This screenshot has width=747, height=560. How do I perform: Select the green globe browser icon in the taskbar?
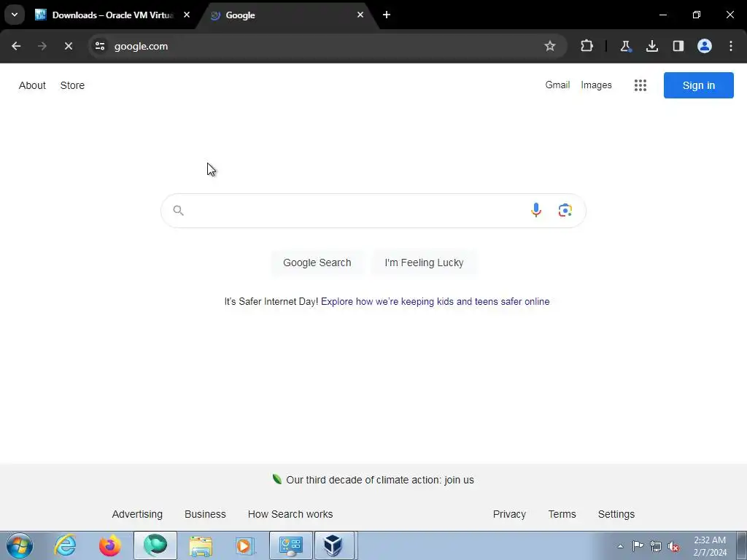coord(155,545)
